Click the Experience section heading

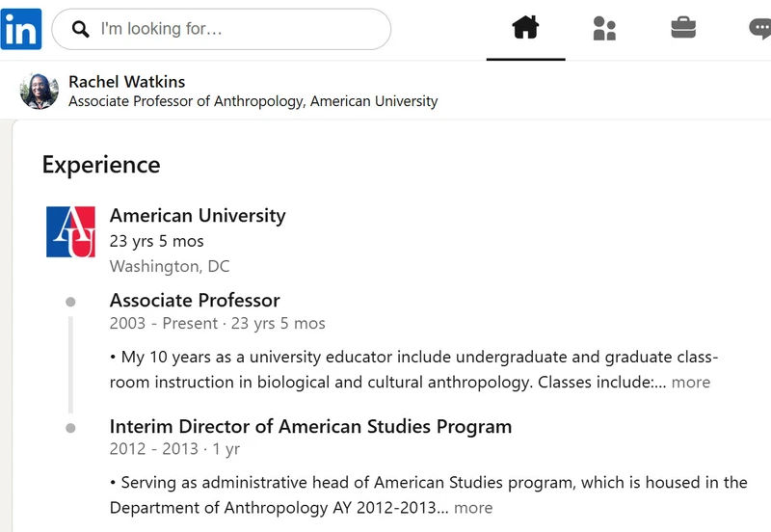coord(101,165)
